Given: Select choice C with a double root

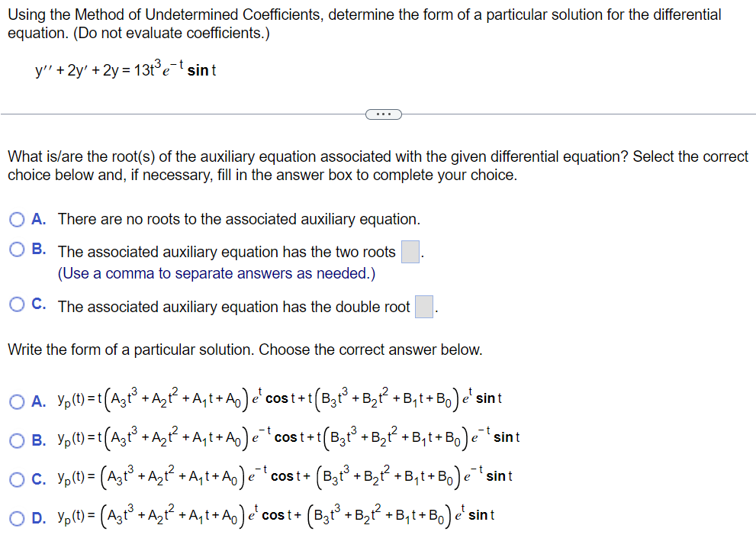Looking at the screenshot, I should pos(16,304).
